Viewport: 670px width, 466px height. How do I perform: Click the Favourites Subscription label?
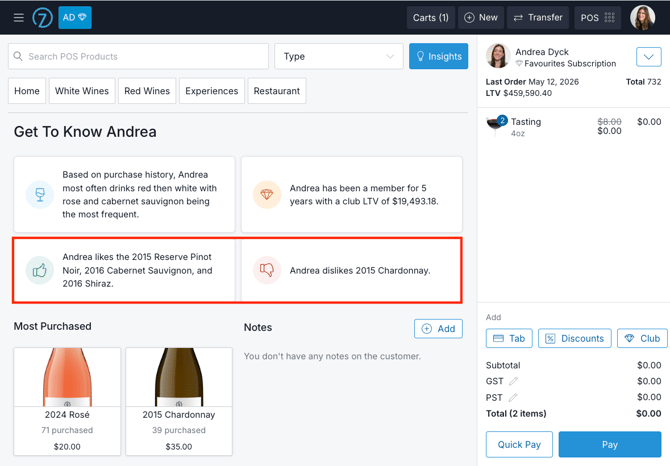(570, 64)
